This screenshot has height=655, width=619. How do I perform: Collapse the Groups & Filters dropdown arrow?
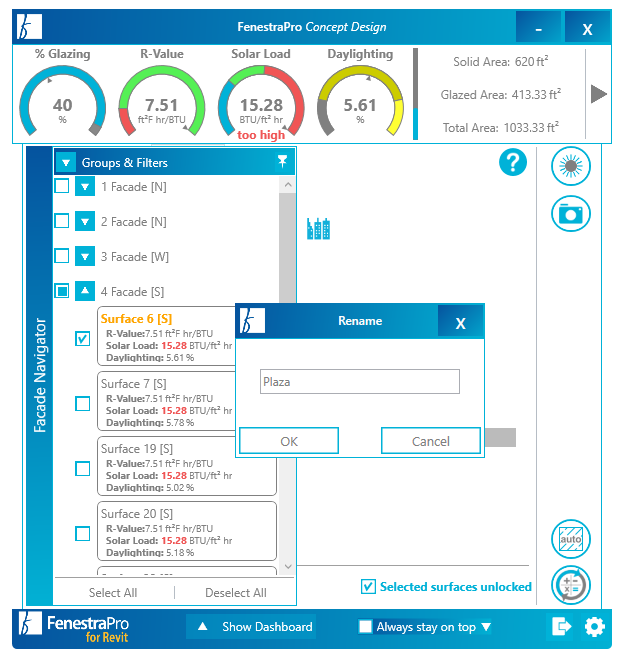tap(66, 162)
